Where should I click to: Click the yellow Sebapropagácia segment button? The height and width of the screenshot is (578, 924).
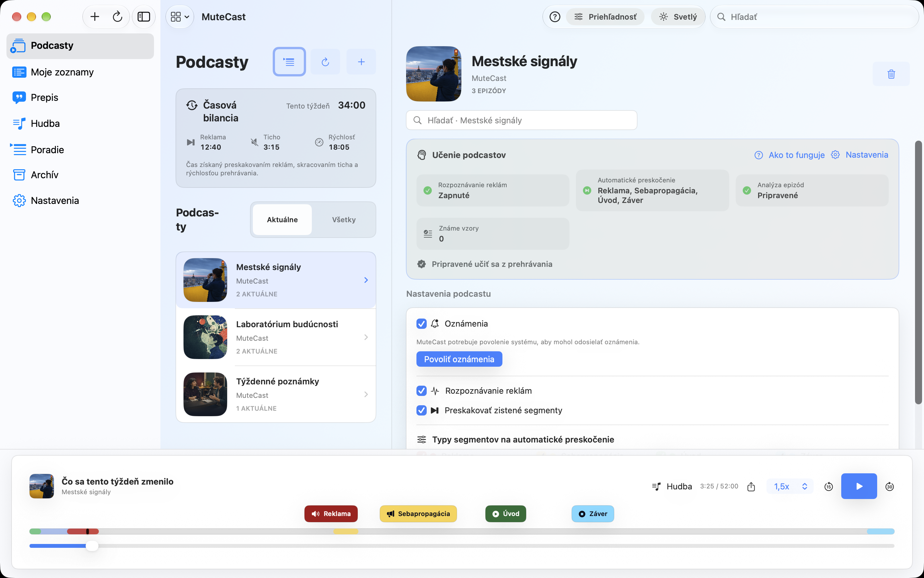coord(418,514)
